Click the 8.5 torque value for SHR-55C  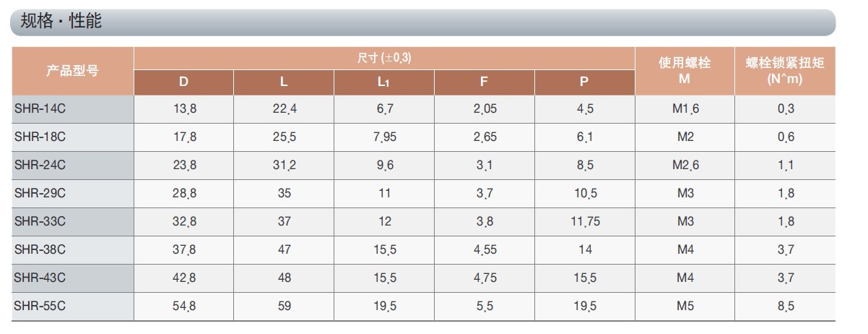coord(786,307)
